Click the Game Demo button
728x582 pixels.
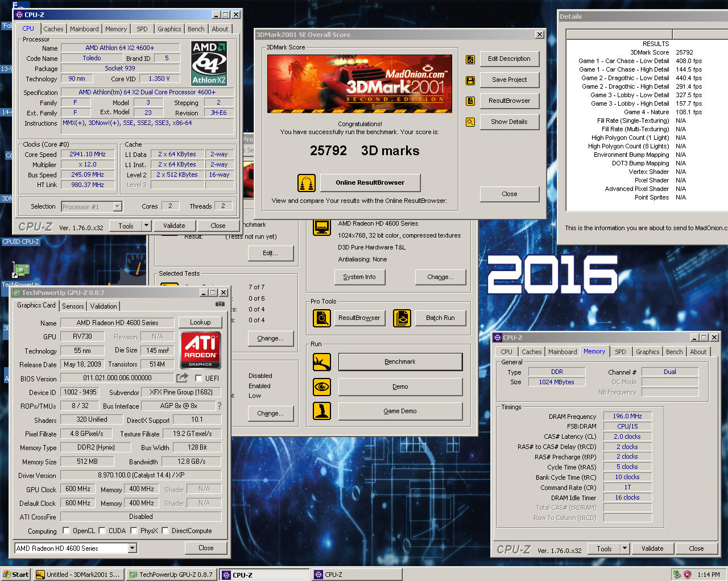pyautogui.click(x=400, y=411)
